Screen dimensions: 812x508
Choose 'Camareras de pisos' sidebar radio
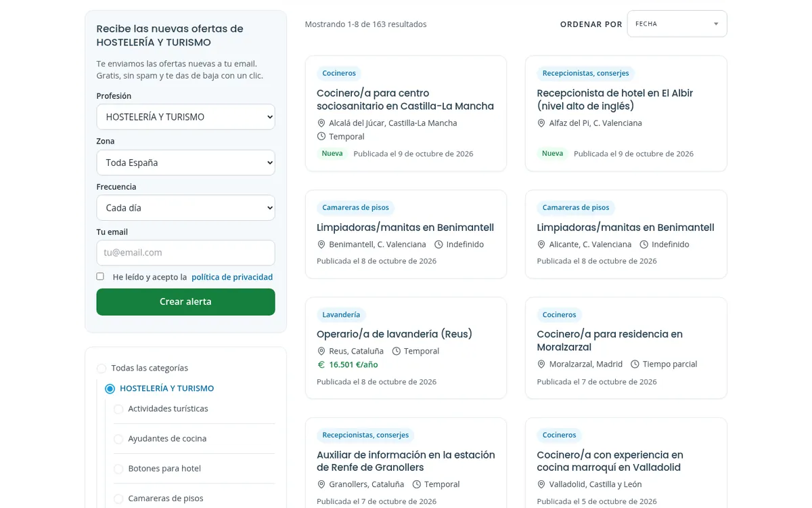click(118, 499)
